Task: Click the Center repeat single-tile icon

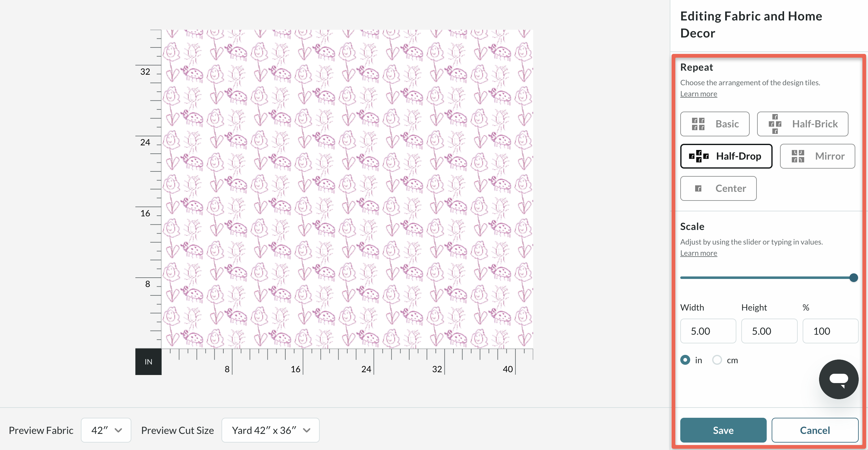Action: (x=698, y=188)
